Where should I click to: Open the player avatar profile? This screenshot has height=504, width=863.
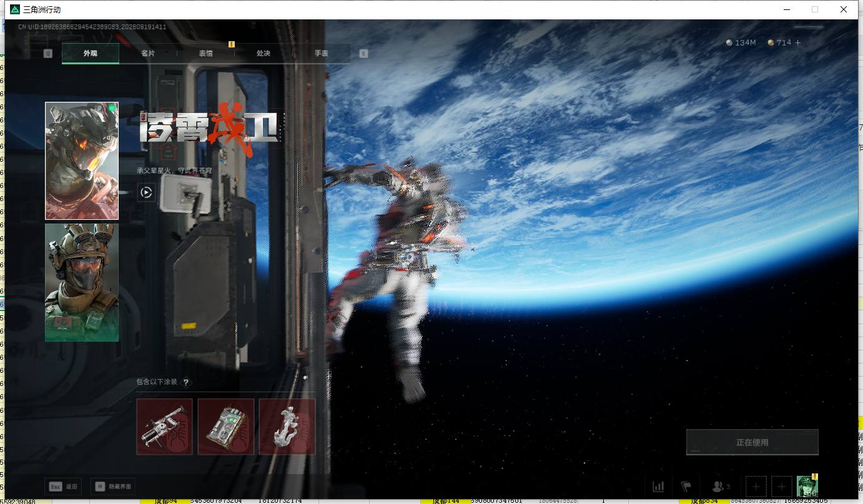[807, 487]
